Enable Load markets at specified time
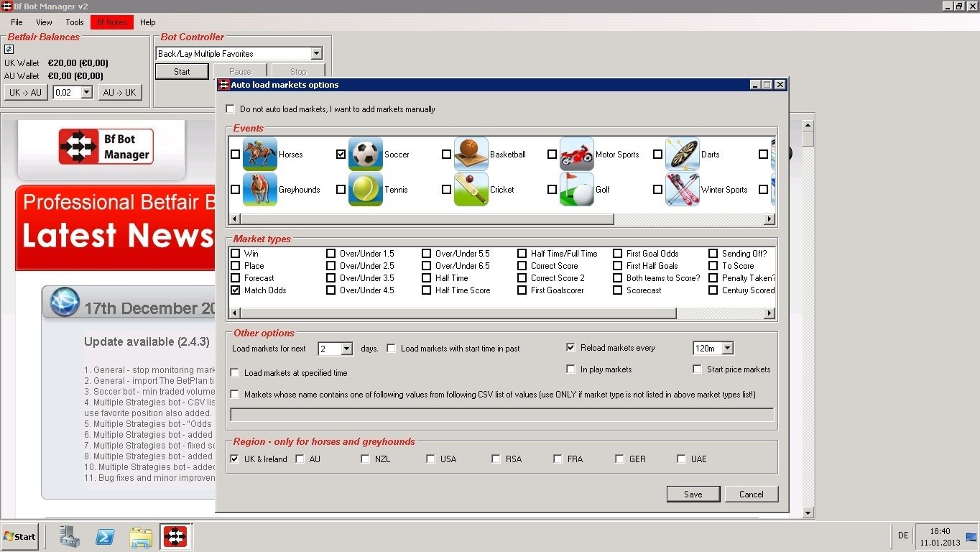Image resolution: width=980 pixels, height=552 pixels. [x=235, y=373]
